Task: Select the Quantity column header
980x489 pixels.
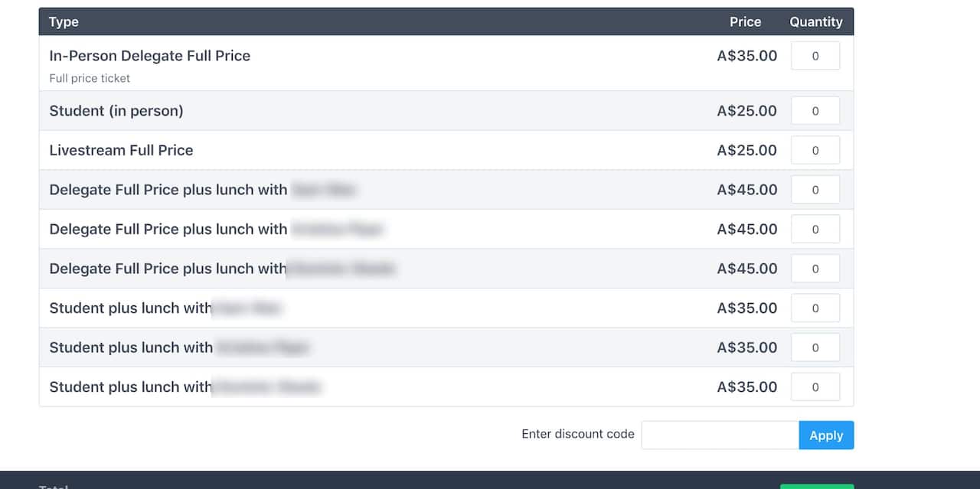Action: [x=815, y=22]
